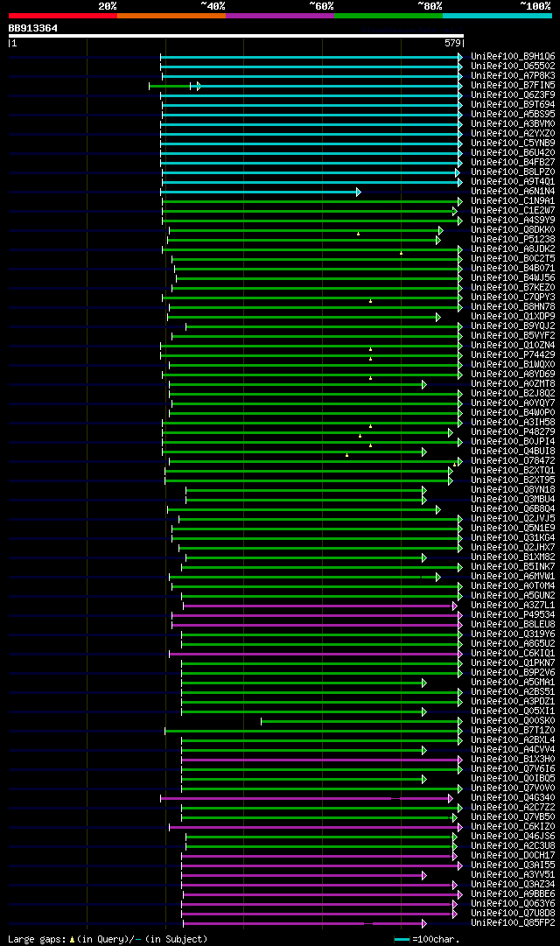Click the purple alignment bar for A3Z7L1
The width and height of the screenshot is (560, 946).
click(x=320, y=606)
